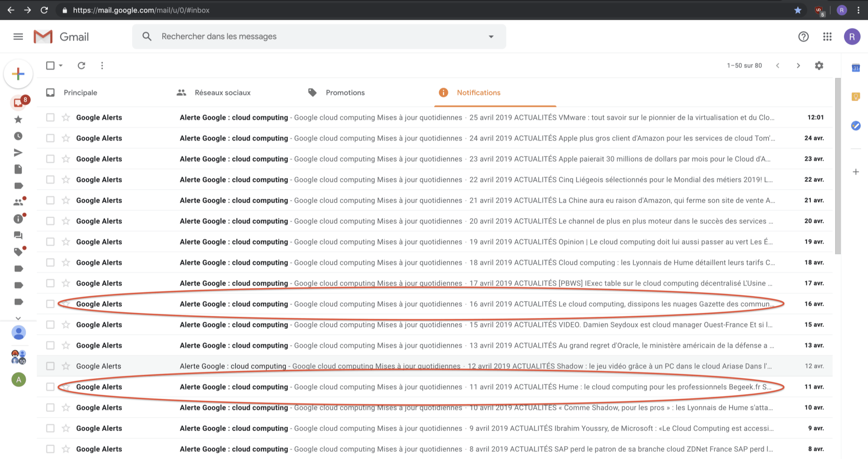Image resolution: width=868 pixels, height=459 pixels.
Task: Tick the 20 avr. message checkbox
Action: click(50, 221)
